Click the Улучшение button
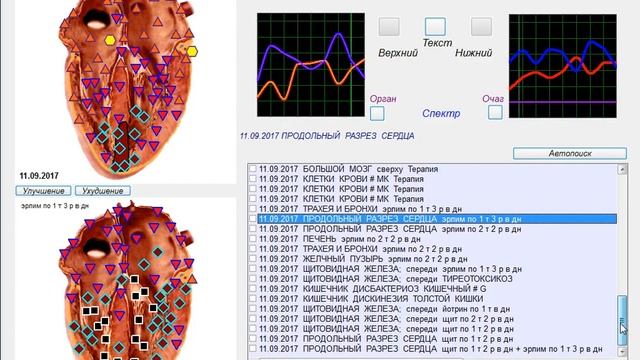640x360 pixels. (43, 191)
